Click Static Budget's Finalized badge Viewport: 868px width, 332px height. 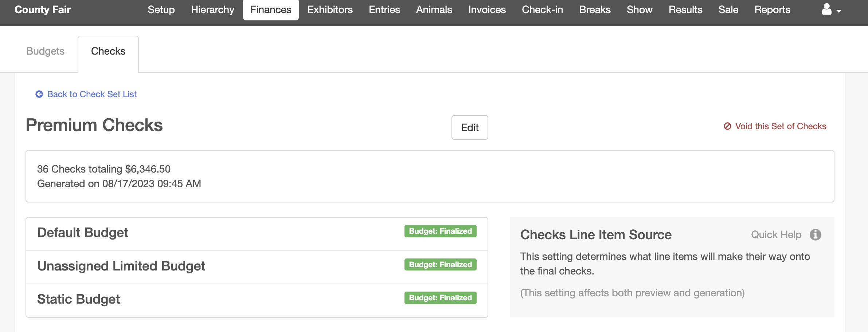[440, 298]
